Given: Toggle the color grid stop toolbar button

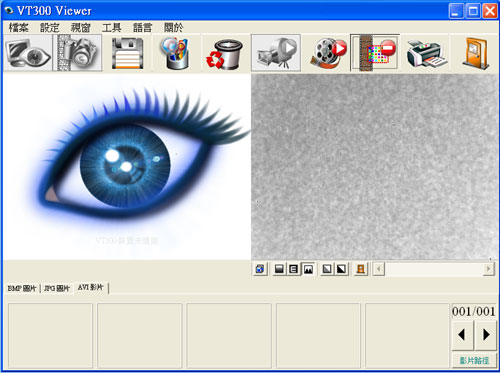Looking at the screenshot, I should (x=374, y=53).
